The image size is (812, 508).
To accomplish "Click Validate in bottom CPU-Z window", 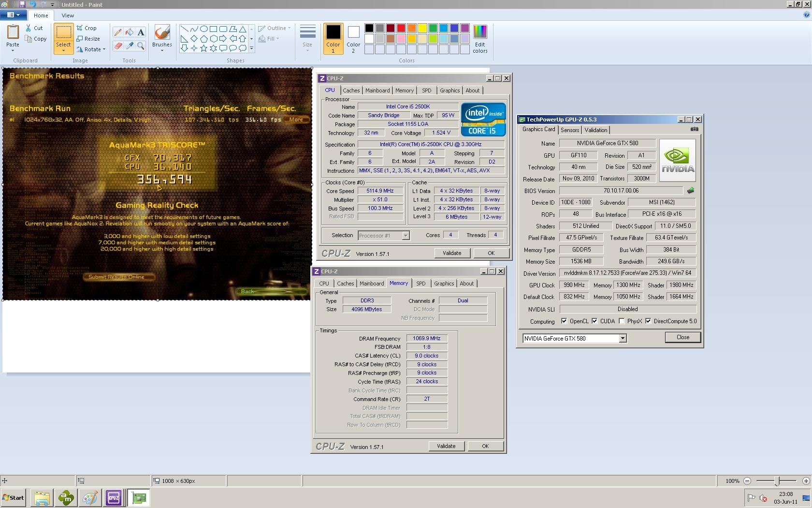I will pos(446,446).
